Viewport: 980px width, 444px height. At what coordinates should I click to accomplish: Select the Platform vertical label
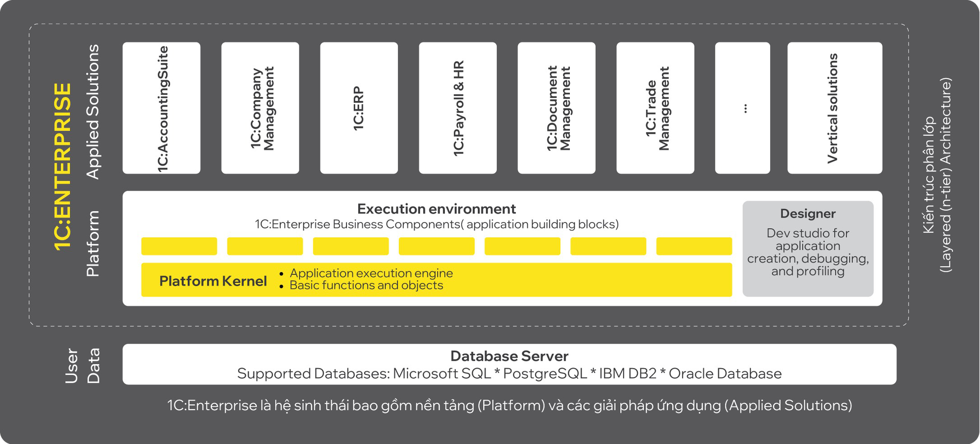pos(93,244)
